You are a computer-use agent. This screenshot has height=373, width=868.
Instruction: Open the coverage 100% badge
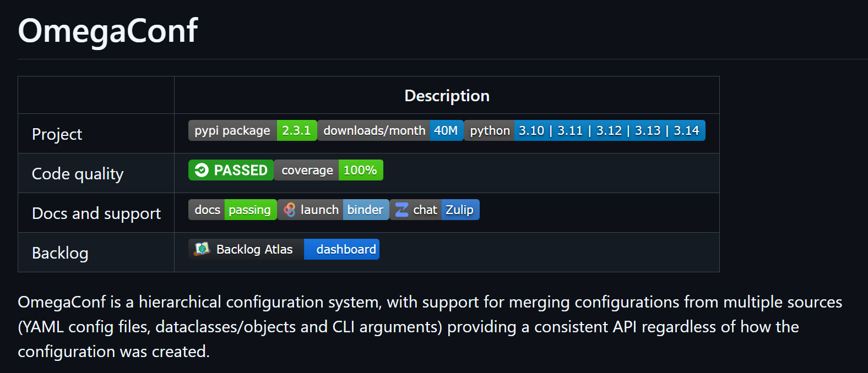[x=329, y=170]
